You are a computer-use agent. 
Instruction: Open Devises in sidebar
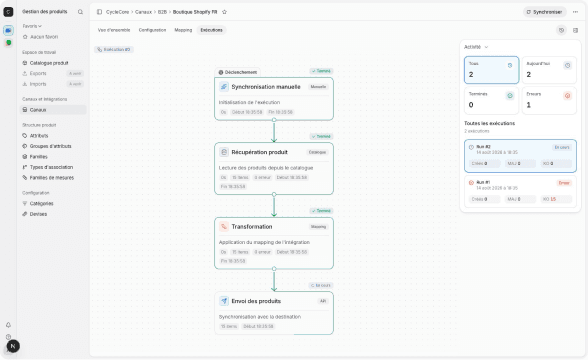point(52,214)
